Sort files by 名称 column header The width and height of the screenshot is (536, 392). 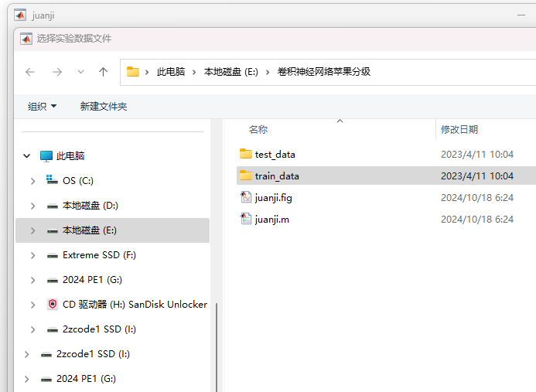(258, 130)
